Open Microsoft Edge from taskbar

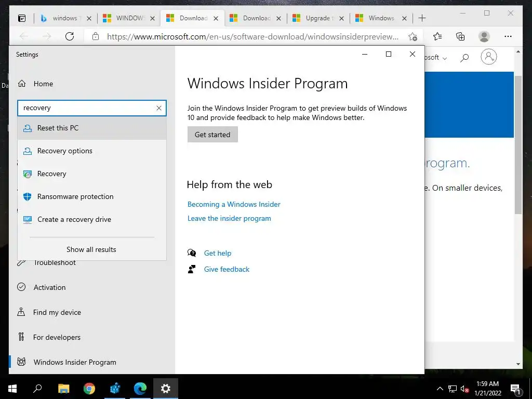(140, 389)
